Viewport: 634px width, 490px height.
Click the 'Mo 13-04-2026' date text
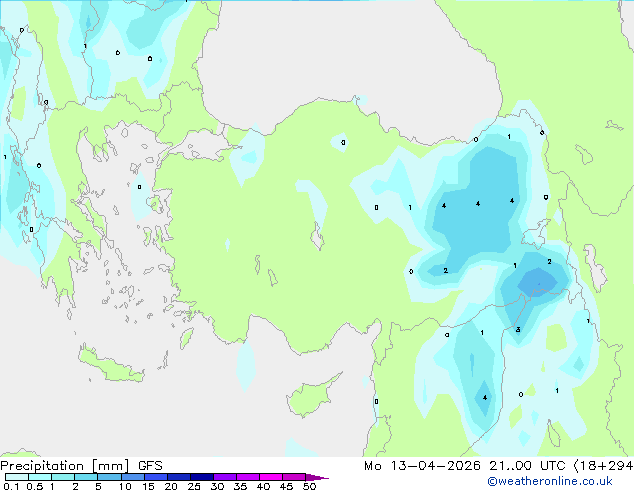click(x=422, y=466)
